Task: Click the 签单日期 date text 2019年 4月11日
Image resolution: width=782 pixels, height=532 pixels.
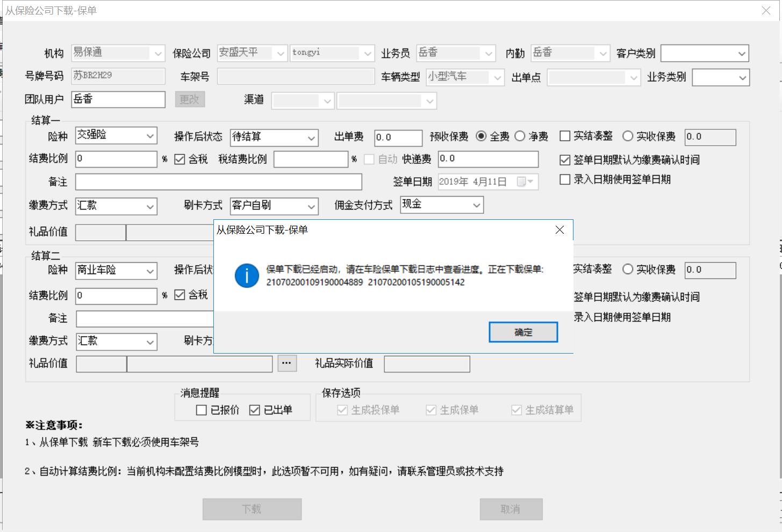Action: tap(473, 182)
